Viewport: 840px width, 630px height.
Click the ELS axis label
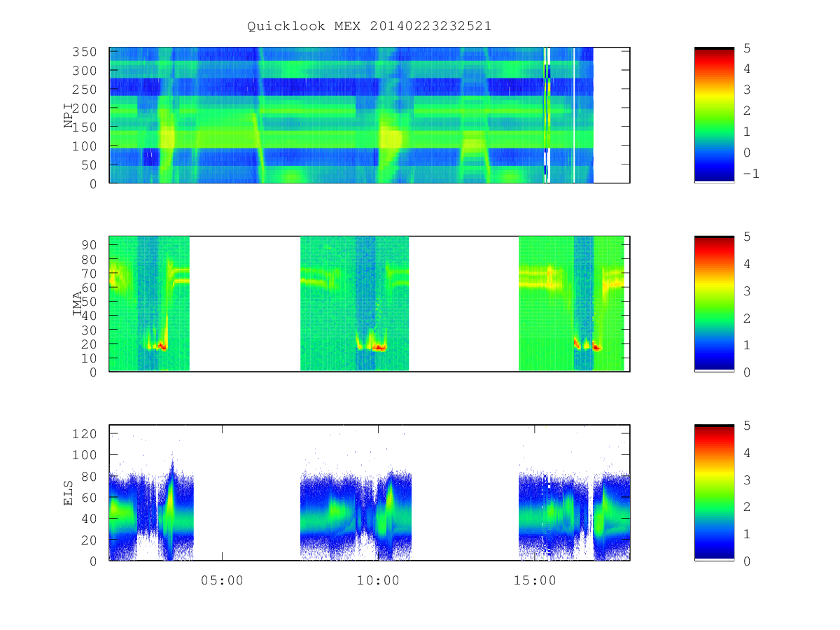(x=69, y=493)
